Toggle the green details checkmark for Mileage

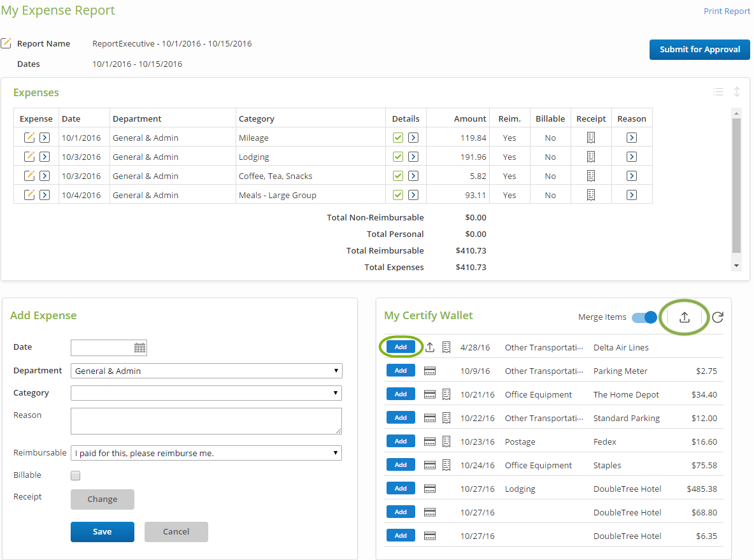click(x=397, y=137)
